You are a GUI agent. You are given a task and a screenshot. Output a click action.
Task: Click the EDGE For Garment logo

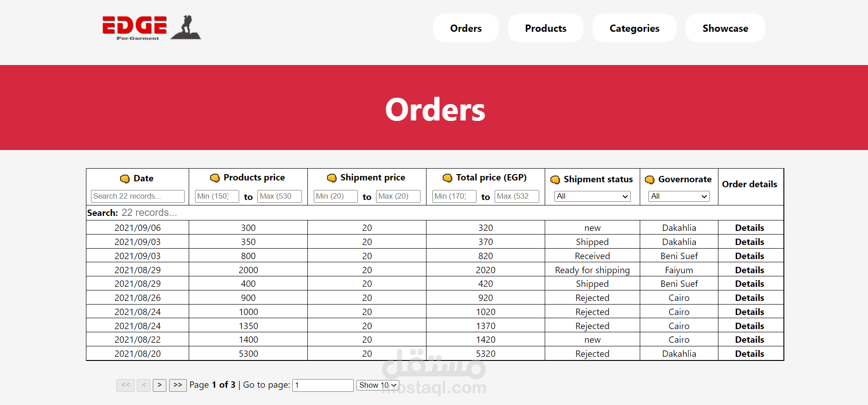click(x=151, y=28)
